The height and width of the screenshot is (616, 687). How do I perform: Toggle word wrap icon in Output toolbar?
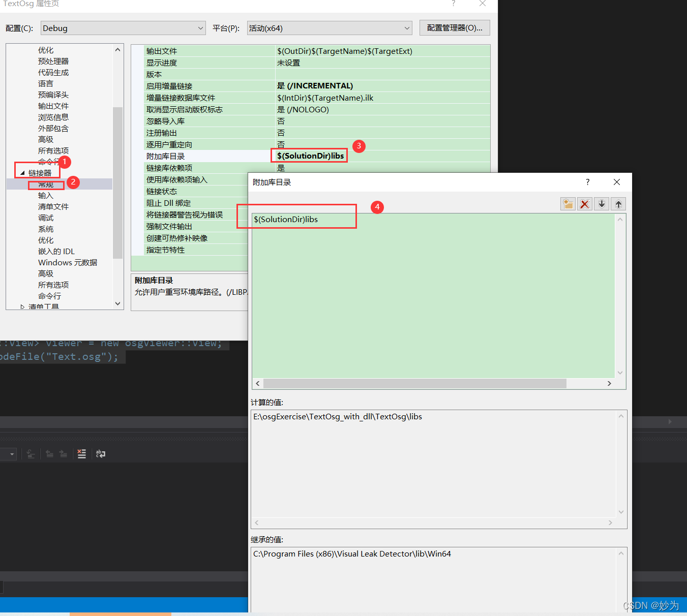(x=101, y=454)
